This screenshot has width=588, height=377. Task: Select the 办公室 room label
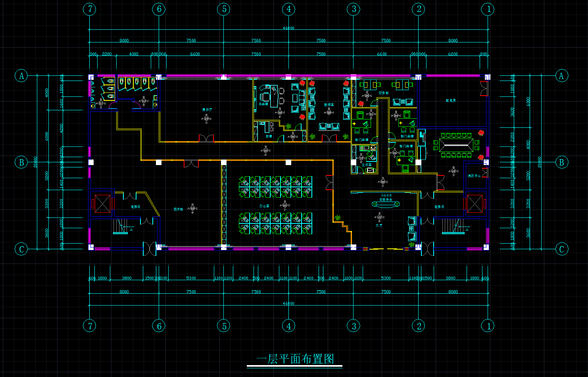264,206
